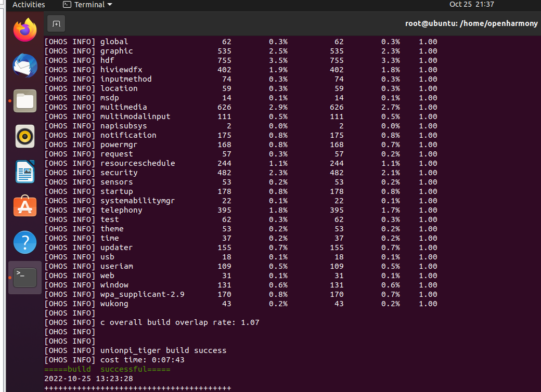Select 'useriam' in the output
This screenshot has height=392, width=541.
click(117, 266)
